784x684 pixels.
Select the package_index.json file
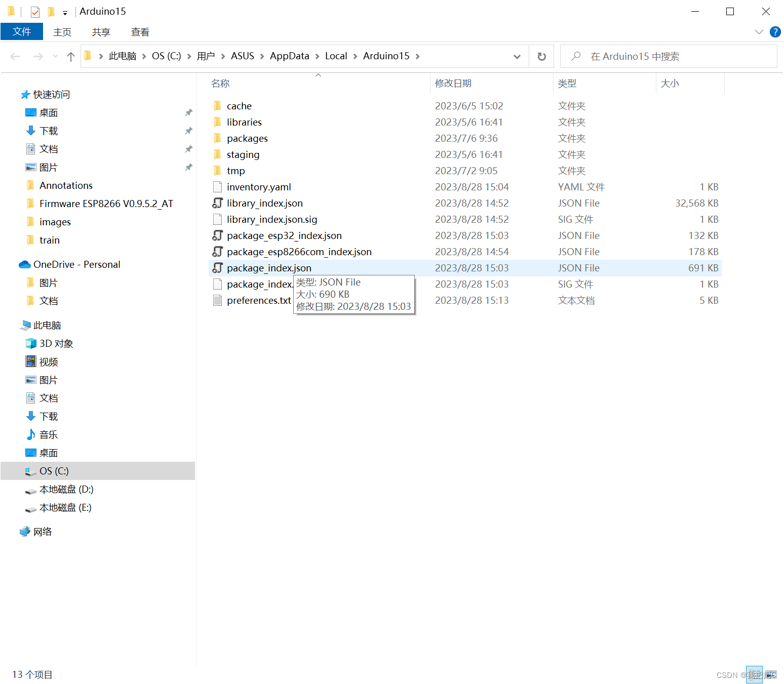269,268
